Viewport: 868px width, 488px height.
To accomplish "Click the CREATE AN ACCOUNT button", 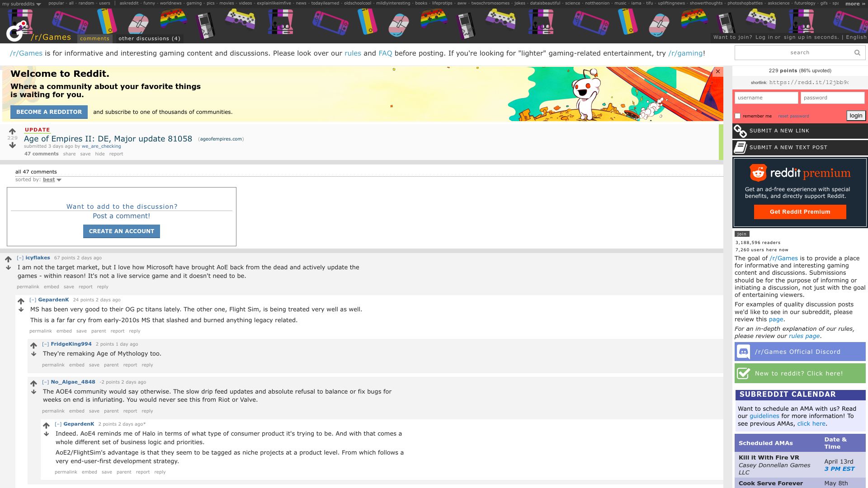I will tap(121, 231).
